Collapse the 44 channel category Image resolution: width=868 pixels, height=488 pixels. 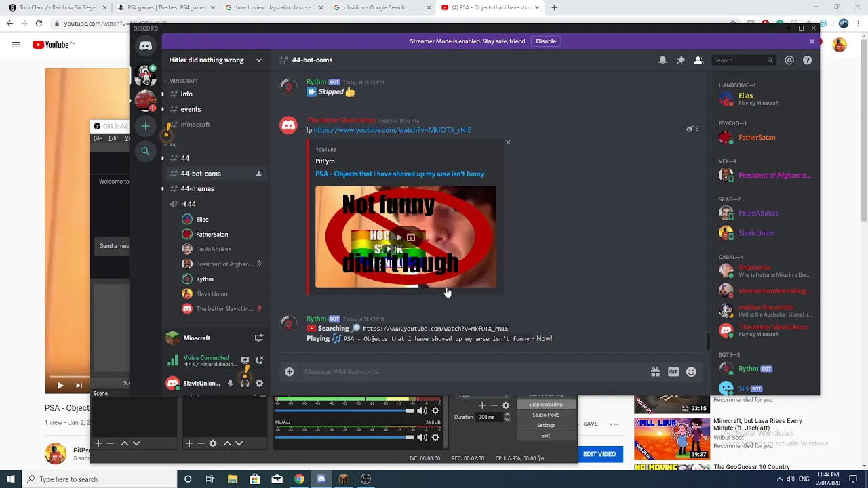point(172,144)
